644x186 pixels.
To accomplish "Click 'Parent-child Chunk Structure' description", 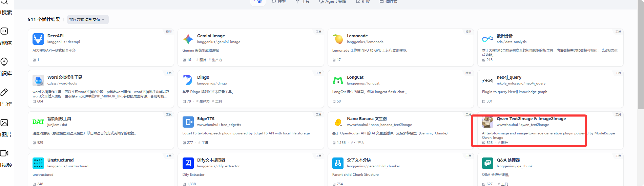I will point(355,175).
